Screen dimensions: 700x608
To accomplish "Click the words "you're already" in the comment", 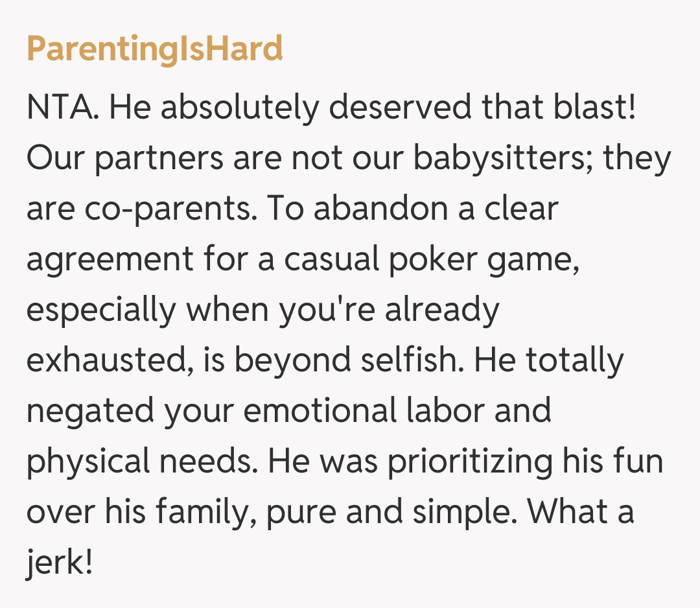I will 389,310.
